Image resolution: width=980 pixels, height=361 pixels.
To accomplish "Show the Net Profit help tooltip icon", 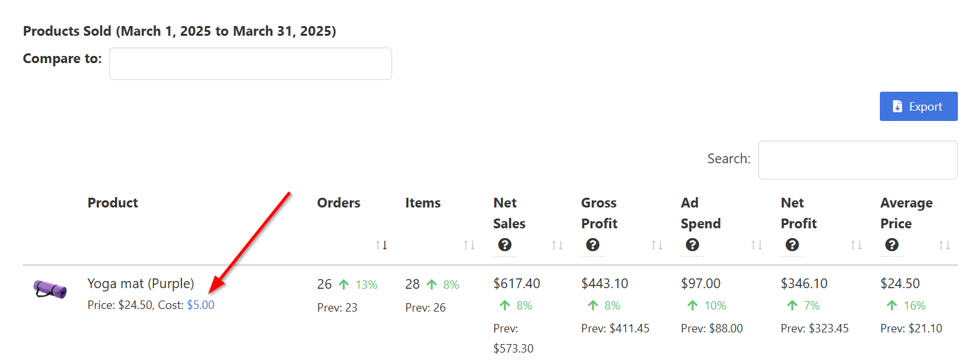I will [x=792, y=245].
